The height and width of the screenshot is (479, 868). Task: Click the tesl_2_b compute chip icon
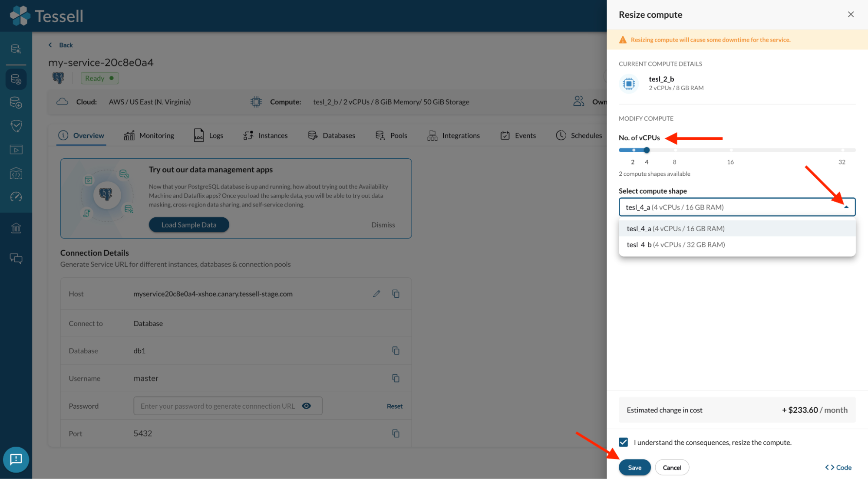(629, 83)
